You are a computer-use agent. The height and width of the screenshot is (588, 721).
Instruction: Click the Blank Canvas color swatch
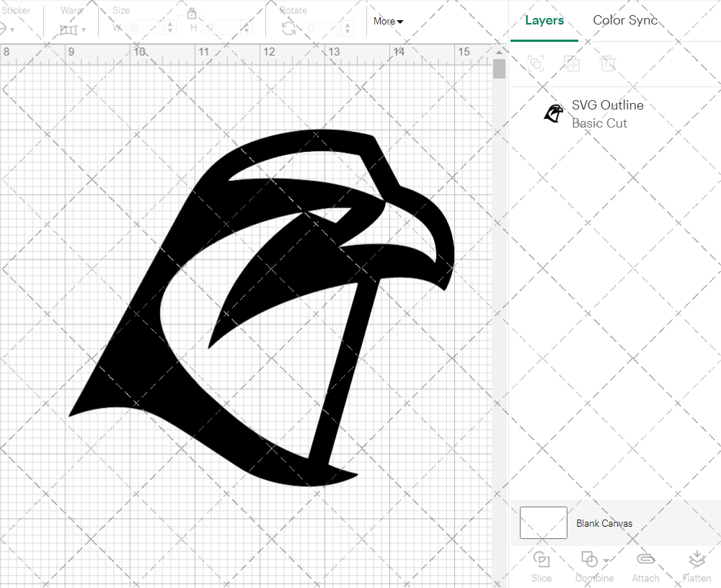(542, 523)
